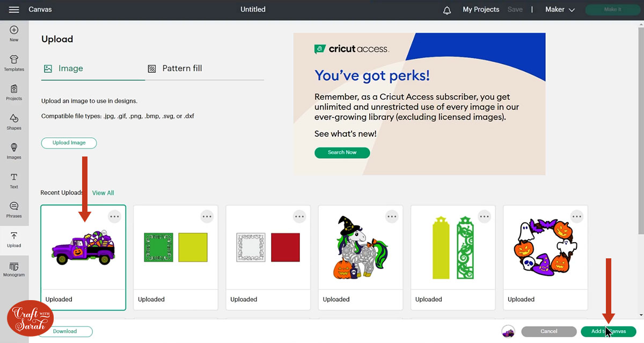The width and height of the screenshot is (644, 343).
Task: Open the Templates panel
Action: point(14,63)
